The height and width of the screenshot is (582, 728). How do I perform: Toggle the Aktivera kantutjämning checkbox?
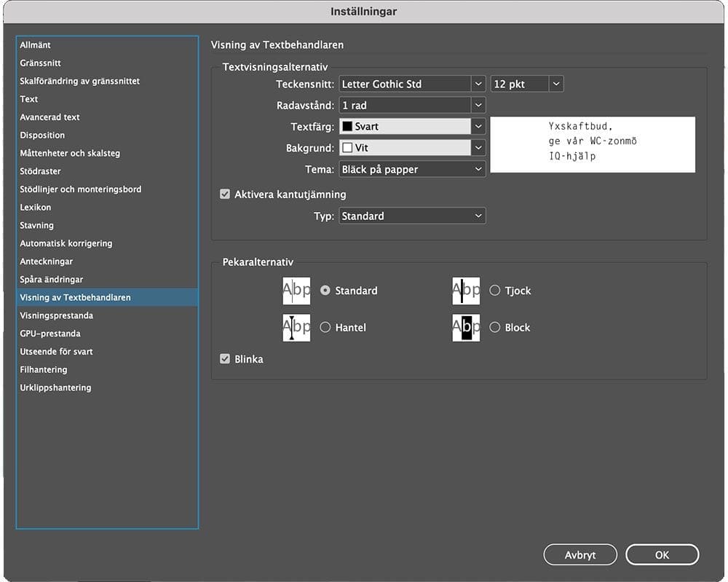(225, 194)
